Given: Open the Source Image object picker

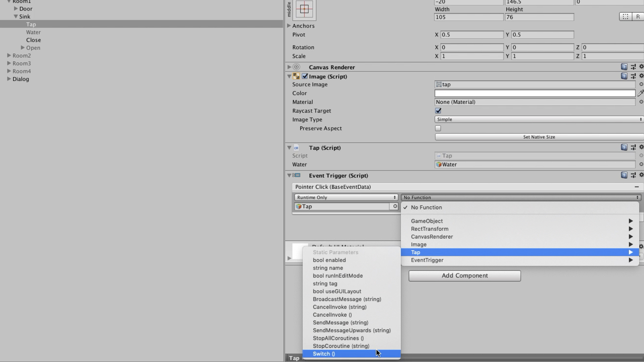Looking at the screenshot, I should (x=641, y=84).
